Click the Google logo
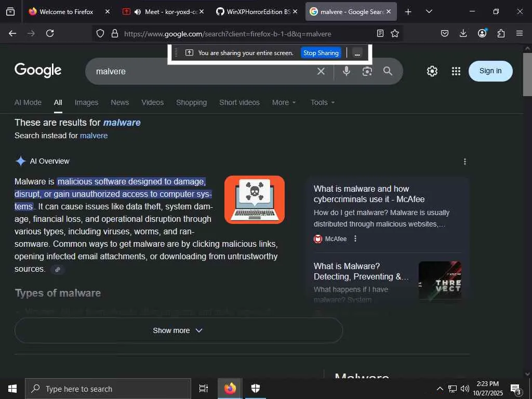This screenshot has width=532, height=399. [38, 71]
